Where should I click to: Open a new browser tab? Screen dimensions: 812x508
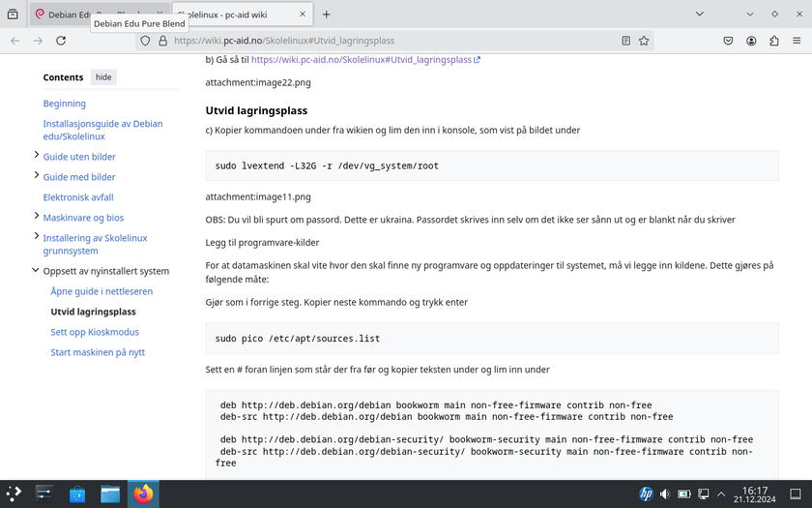coord(327,15)
